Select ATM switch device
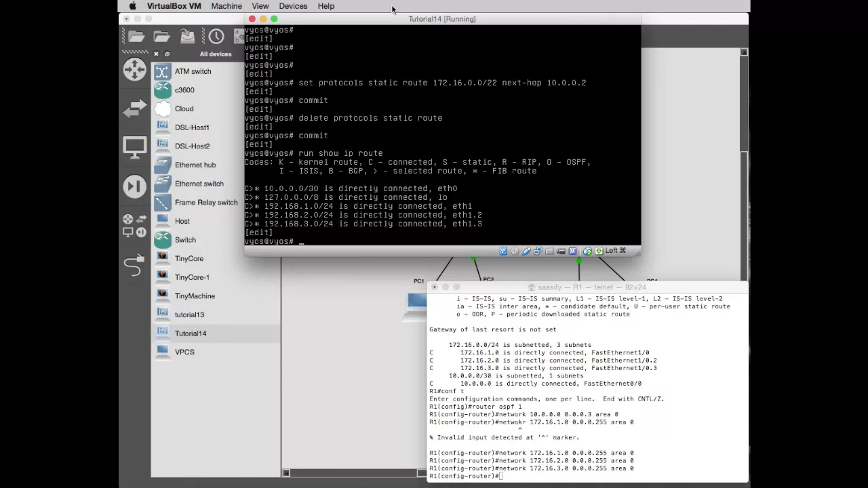The width and height of the screenshot is (868, 488). pos(216,71)
